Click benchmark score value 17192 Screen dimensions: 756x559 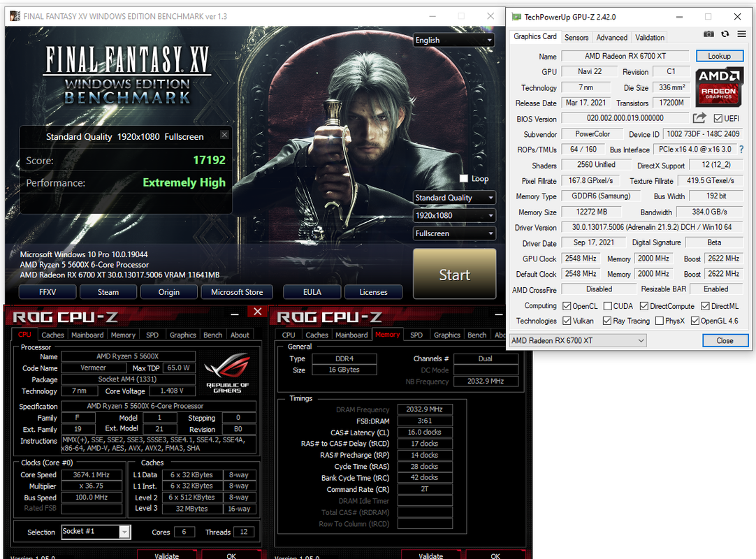click(209, 160)
